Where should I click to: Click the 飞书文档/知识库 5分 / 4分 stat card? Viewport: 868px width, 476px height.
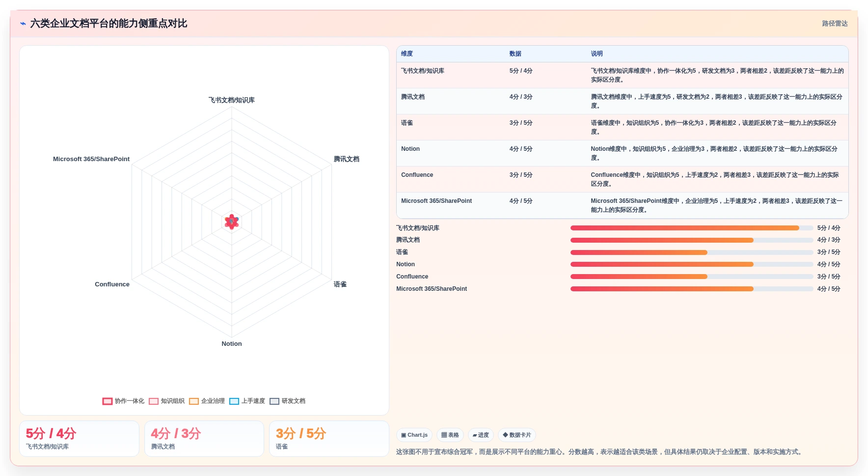click(x=79, y=439)
